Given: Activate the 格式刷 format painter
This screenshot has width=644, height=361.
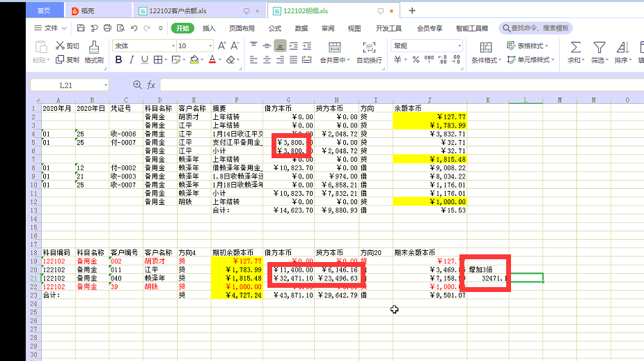Looking at the screenshot, I should pyautogui.click(x=94, y=52).
